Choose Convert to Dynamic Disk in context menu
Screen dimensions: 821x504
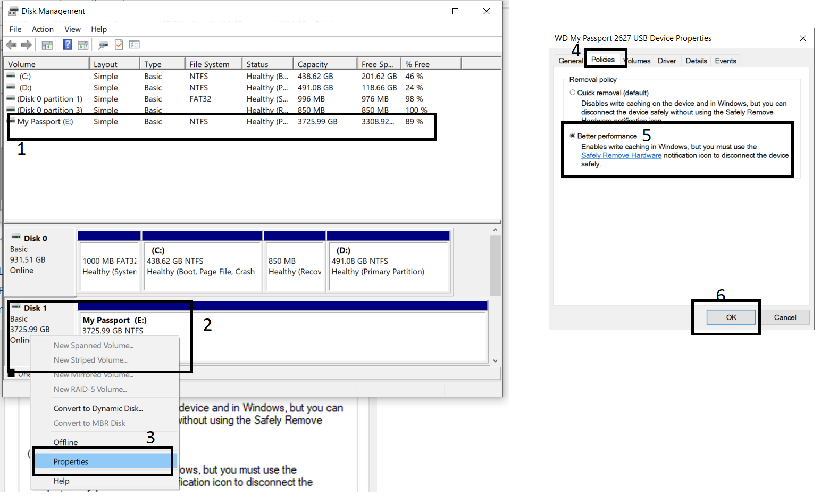point(104,408)
